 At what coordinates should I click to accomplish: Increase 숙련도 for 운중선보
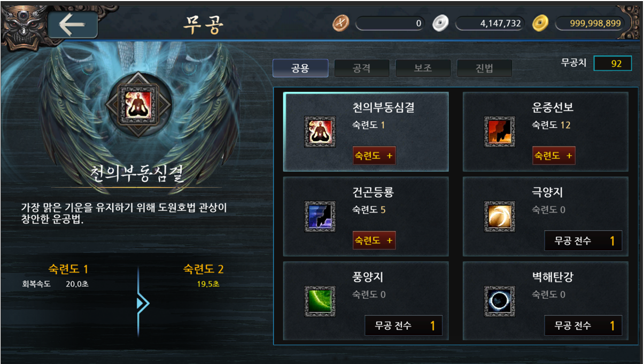[554, 156]
